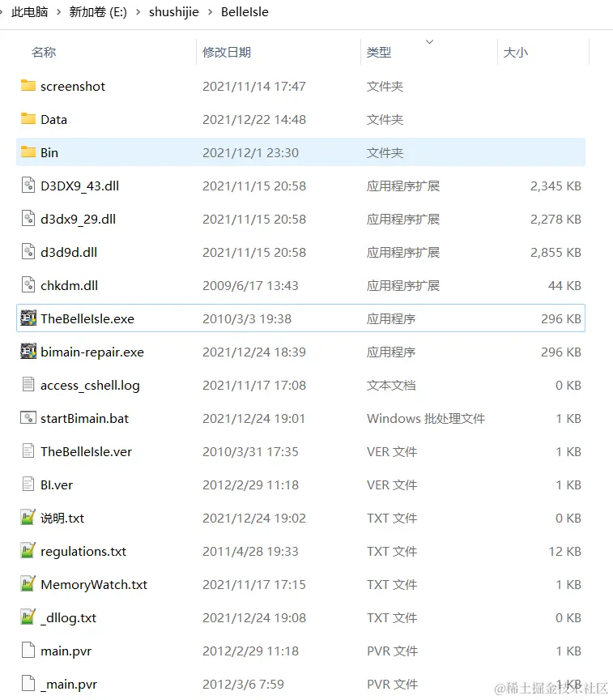
Task: Select the file name d3d9d.dll
Action: coord(69,252)
